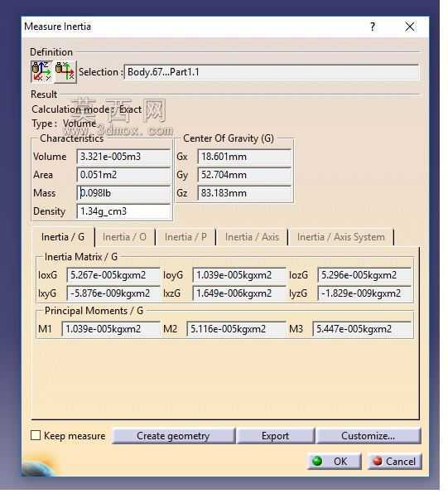Click the IoxG value field

point(113,275)
